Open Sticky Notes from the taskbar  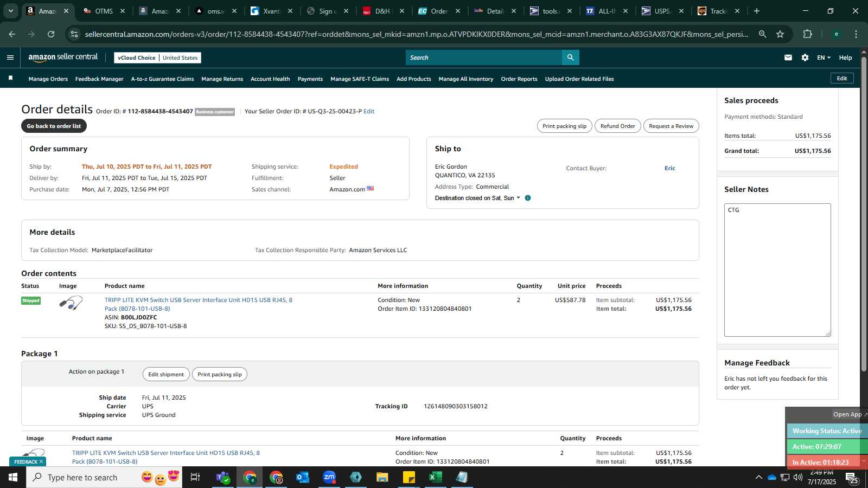(409, 477)
